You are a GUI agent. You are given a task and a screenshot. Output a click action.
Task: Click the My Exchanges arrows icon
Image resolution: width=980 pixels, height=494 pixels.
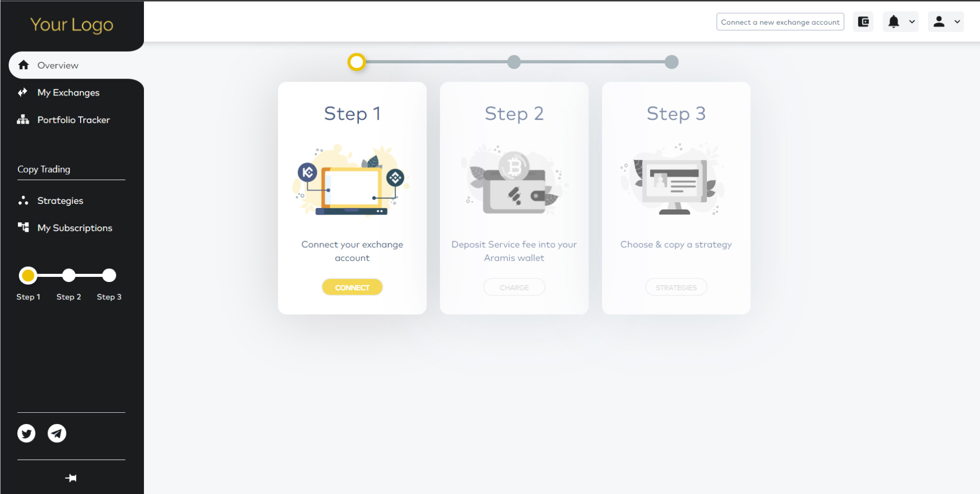22,92
